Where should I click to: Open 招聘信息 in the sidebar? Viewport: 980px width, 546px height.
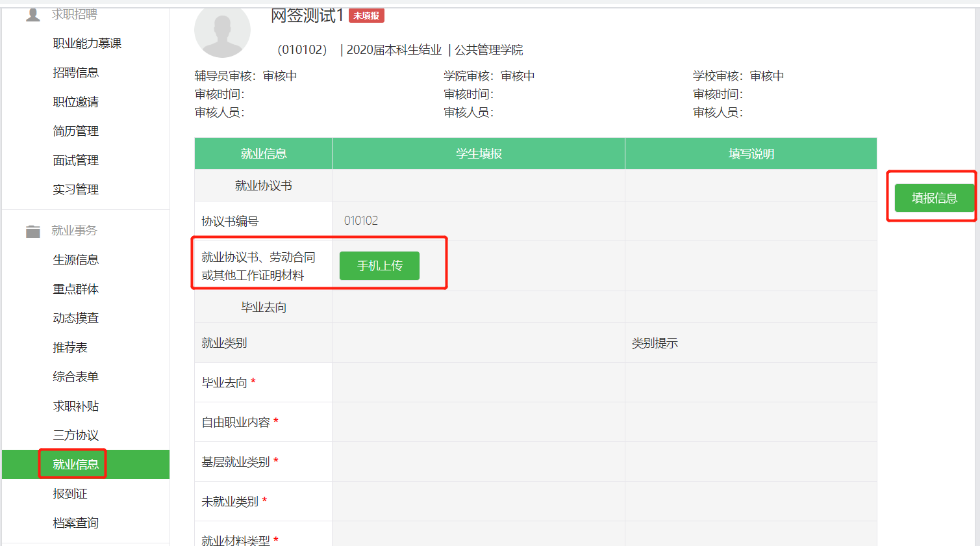click(x=75, y=73)
